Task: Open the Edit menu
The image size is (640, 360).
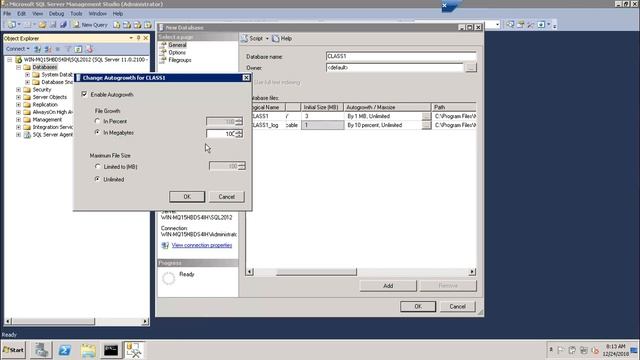Action: 21,13
